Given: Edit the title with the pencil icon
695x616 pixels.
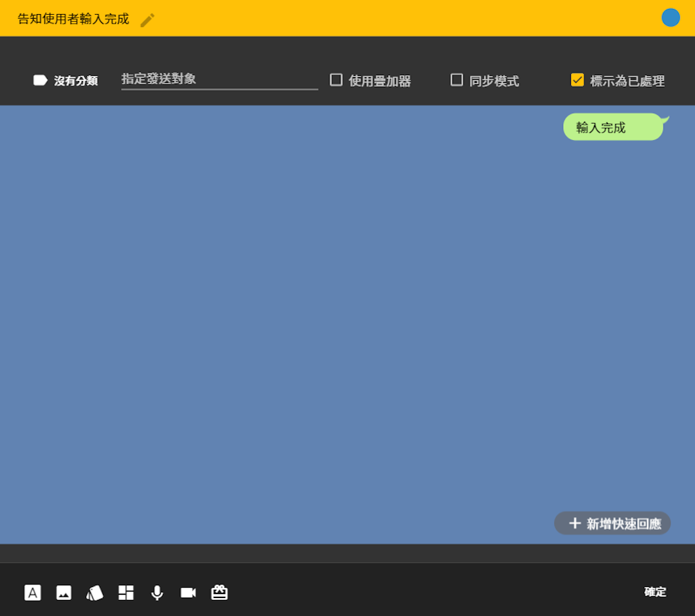Looking at the screenshot, I should tap(147, 20).
